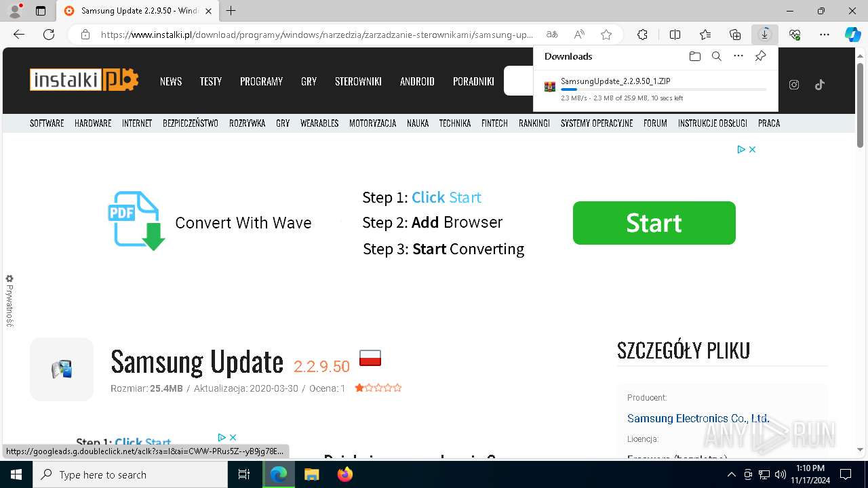The image size is (868, 488).
Task: Open tab actions menu icon
Action: pos(41,11)
